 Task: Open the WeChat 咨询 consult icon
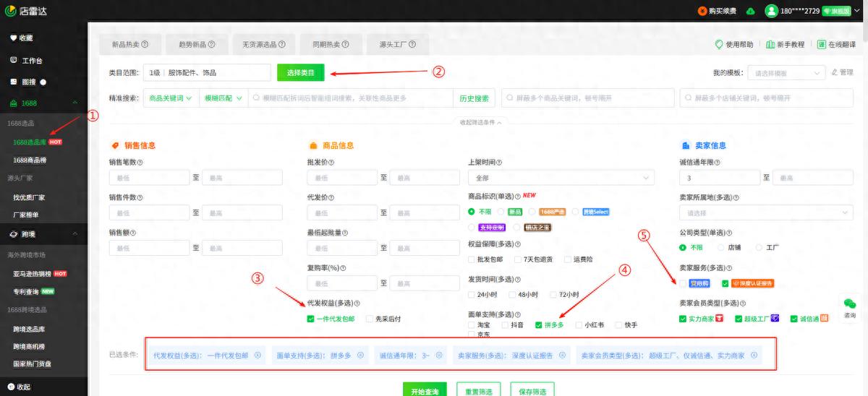pos(850,304)
